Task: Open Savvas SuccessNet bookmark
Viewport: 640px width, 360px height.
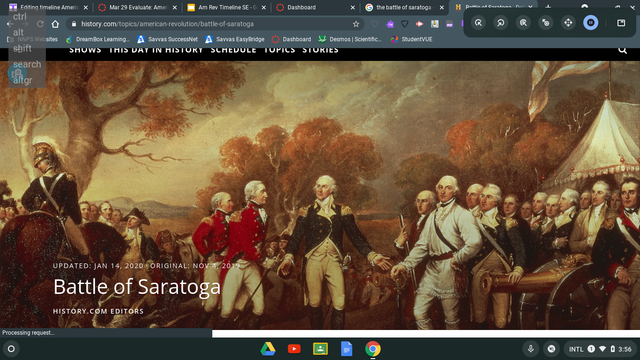Action: tap(168, 39)
